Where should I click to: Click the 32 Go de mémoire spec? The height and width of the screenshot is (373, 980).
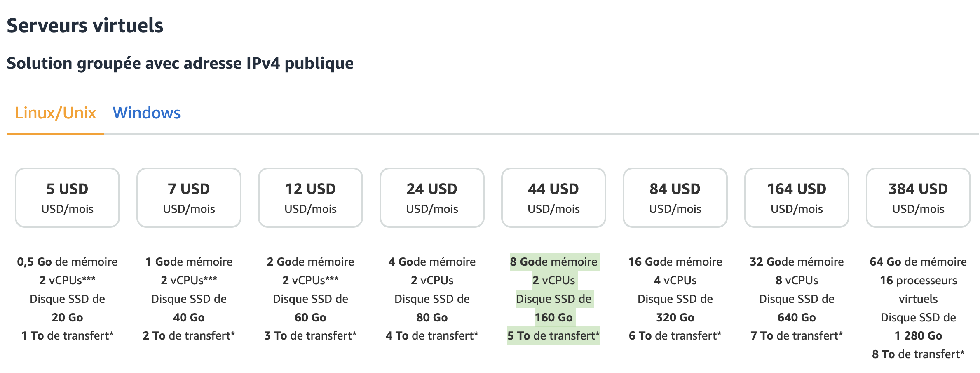(x=797, y=262)
